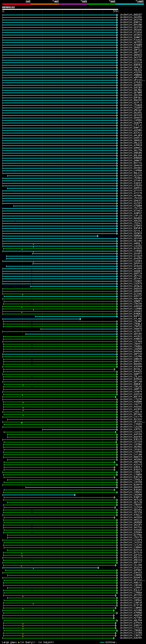The image size is (146, 644).
Task: Select label UniRef100_Q9FS12
Action: coord(131,50)
